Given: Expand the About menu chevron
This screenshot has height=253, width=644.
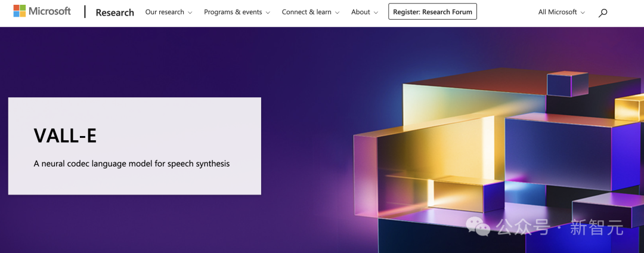Looking at the screenshot, I should pyautogui.click(x=376, y=13).
